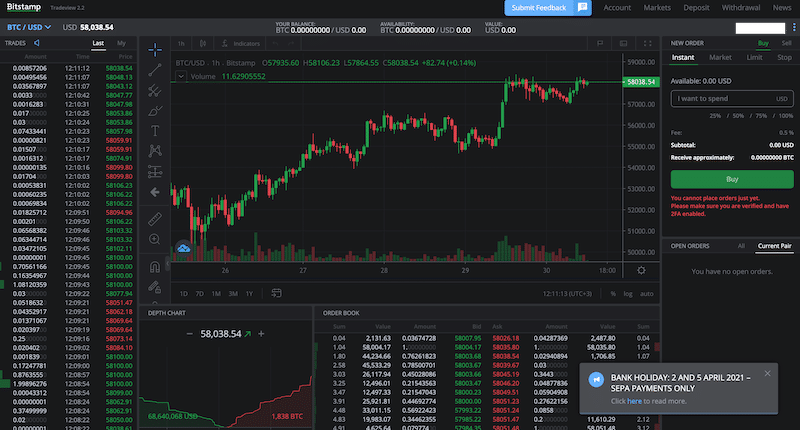This screenshot has width=800, height=430.
Task: Select the Buy toggle in New Order
Action: pos(763,43)
